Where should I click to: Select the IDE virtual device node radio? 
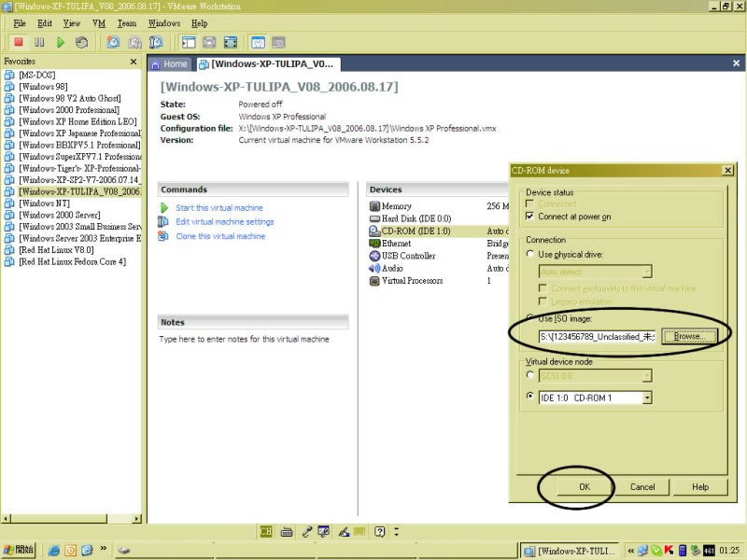pyautogui.click(x=529, y=396)
